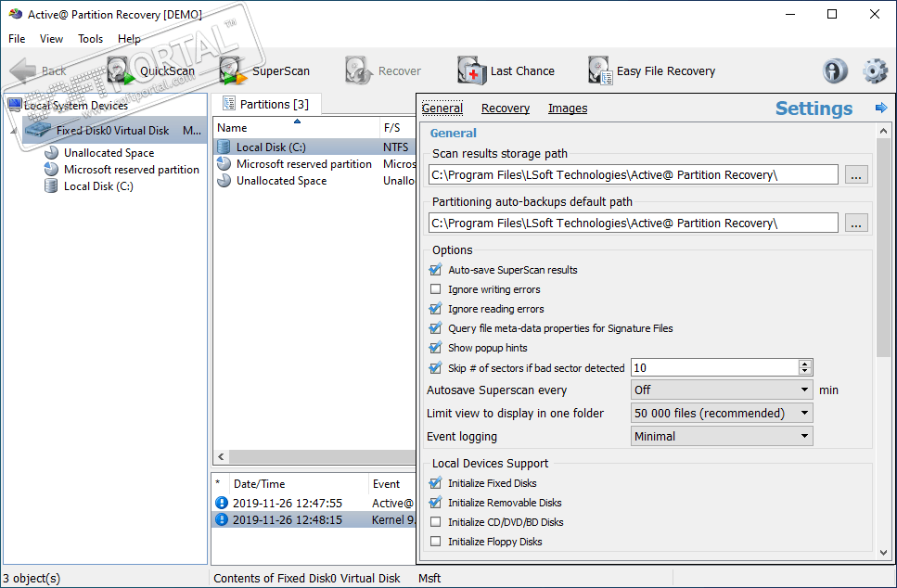Image resolution: width=897 pixels, height=588 pixels.
Task: Open Autosave Superscan every dropdown
Action: coord(722,390)
